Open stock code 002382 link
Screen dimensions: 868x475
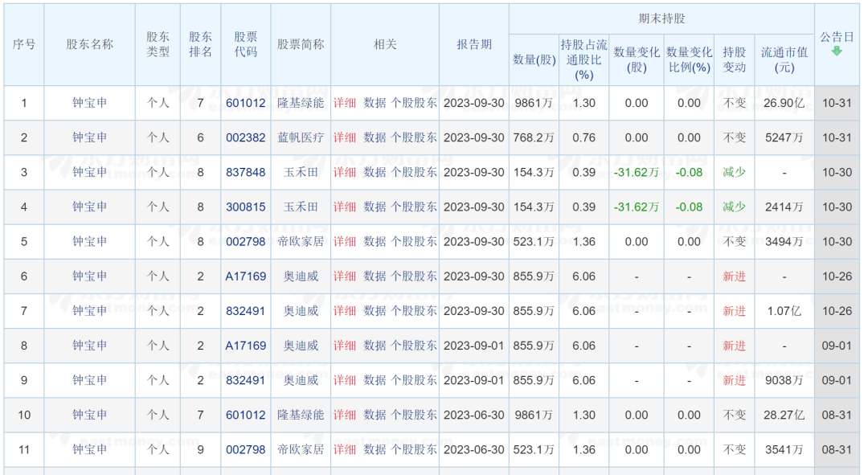[245, 137]
